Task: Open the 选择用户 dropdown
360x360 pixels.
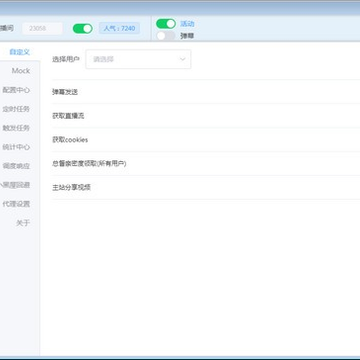Action: (138, 59)
